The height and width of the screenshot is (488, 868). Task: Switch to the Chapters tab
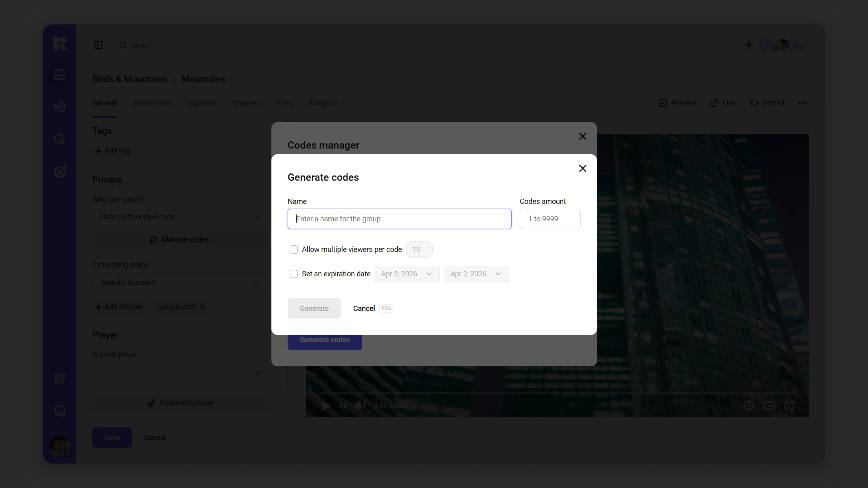tap(246, 103)
